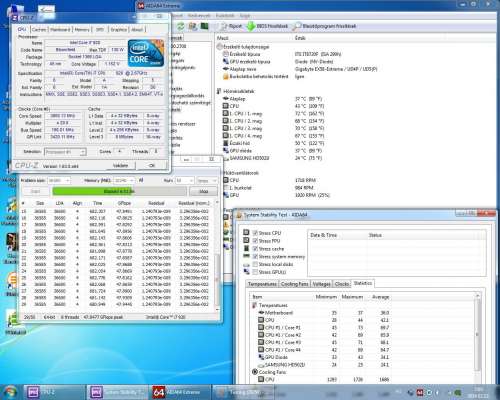500x400 pixels.
Task: Click the Motherboard icon in Statistics list
Action: 261,313
